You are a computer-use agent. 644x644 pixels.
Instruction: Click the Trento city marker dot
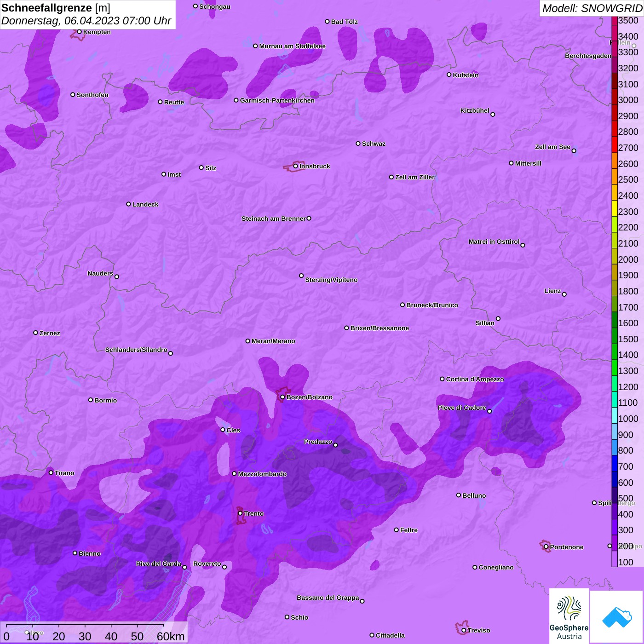tap(240, 513)
